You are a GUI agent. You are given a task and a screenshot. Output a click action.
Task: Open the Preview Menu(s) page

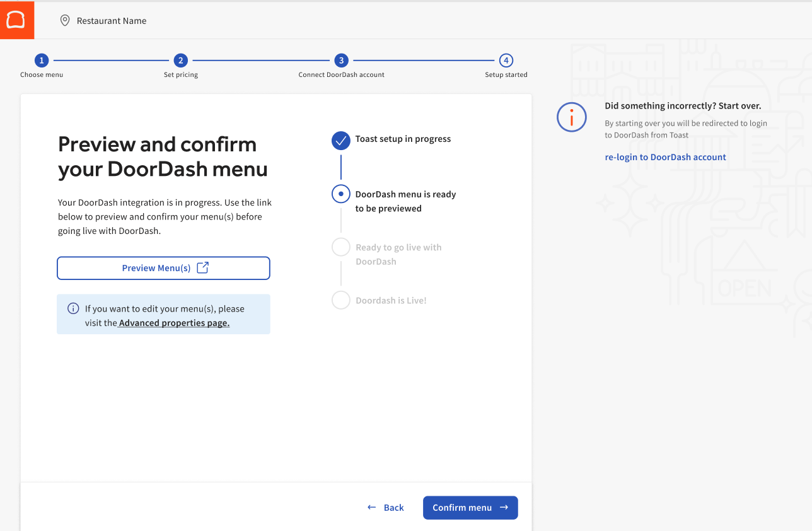coord(163,267)
